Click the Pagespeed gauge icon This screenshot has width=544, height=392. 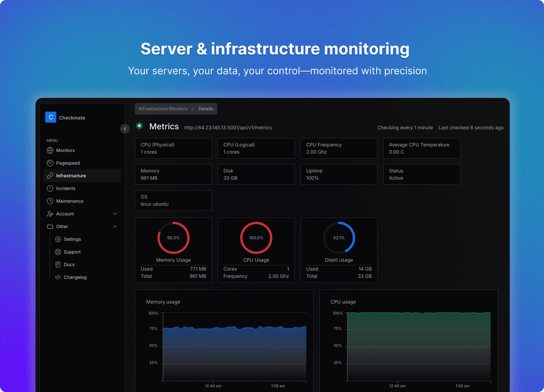point(50,163)
